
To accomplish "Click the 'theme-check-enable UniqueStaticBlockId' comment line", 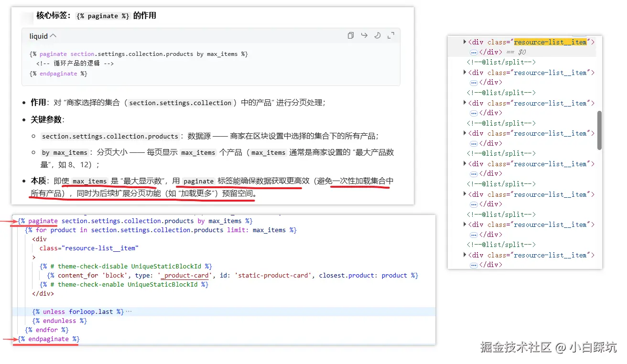I will pyautogui.click(x=124, y=285).
